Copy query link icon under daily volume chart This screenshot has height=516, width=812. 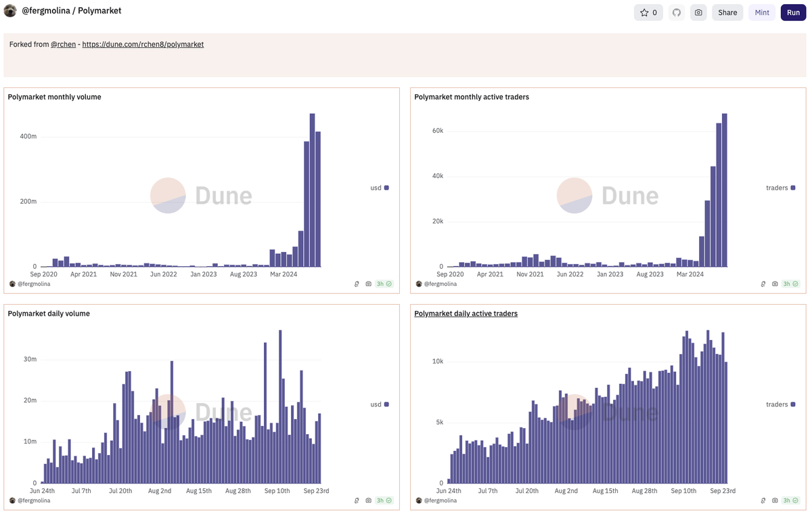(357, 500)
